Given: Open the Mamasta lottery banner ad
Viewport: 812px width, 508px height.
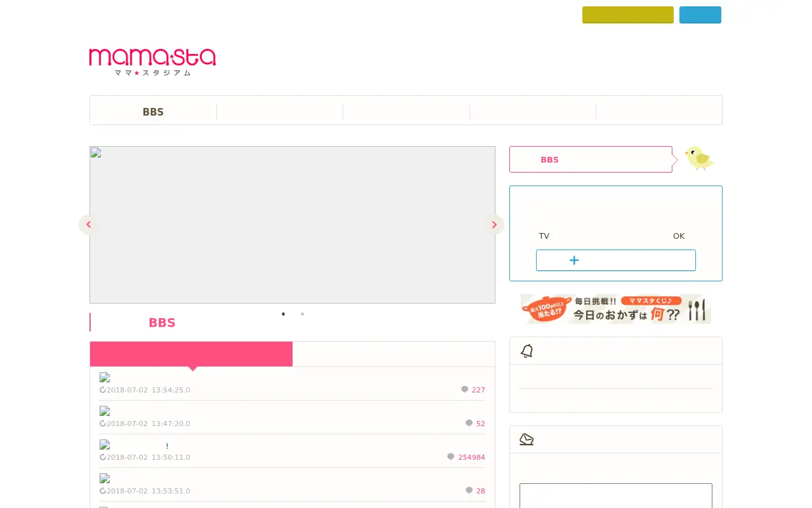Looking at the screenshot, I should [x=615, y=309].
